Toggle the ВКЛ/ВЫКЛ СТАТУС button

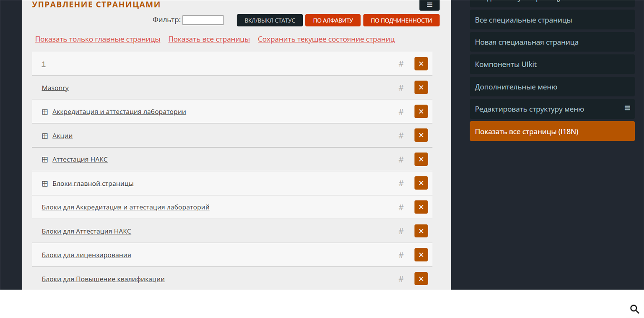click(270, 21)
